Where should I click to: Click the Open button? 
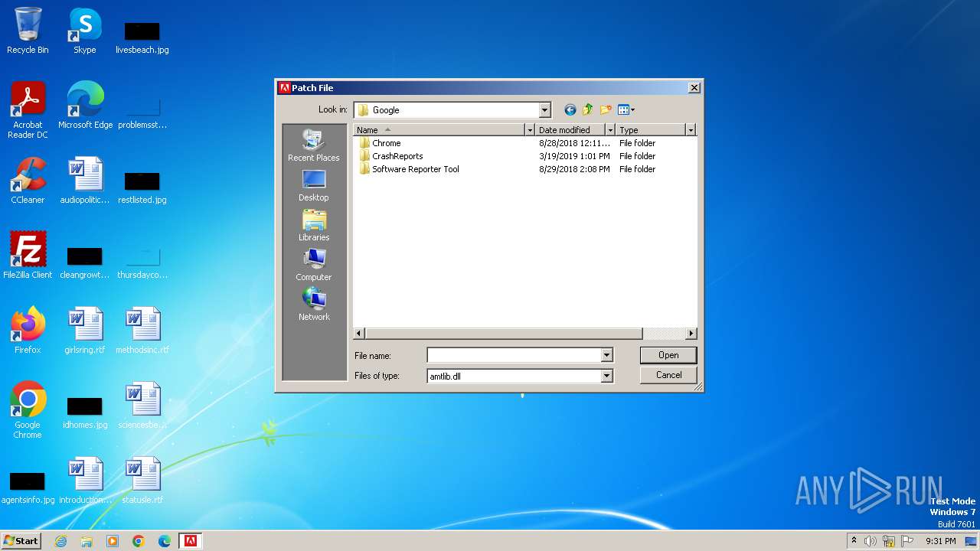pyautogui.click(x=668, y=355)
